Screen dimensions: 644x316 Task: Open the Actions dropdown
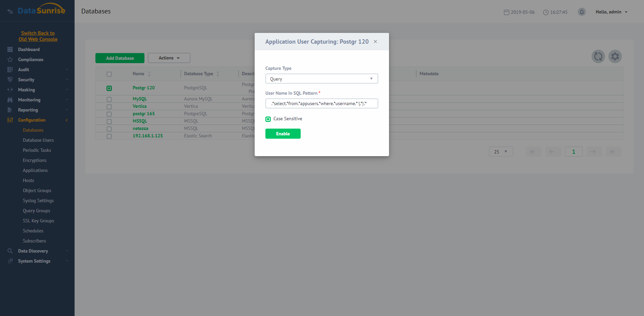click(169, 58)
